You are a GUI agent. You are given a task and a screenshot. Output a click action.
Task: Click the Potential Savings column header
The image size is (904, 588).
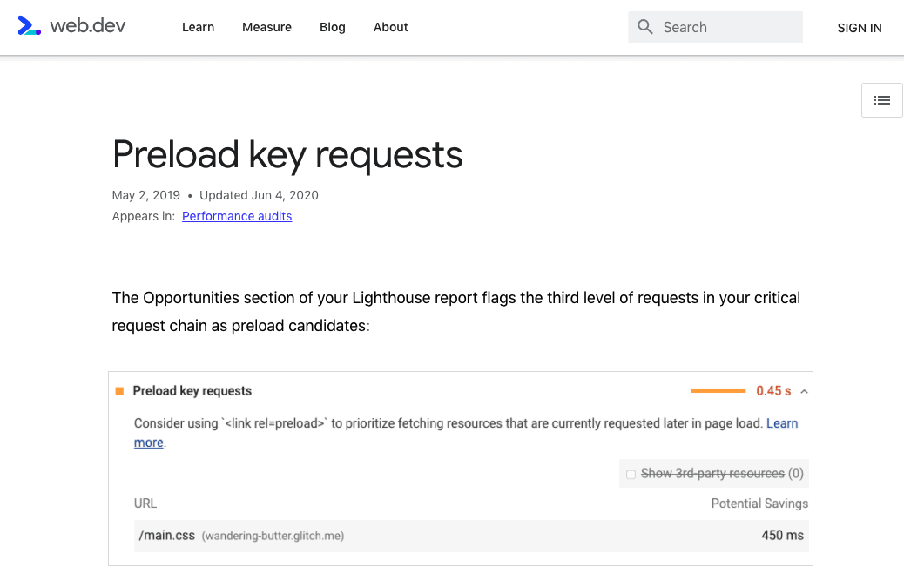point(759,504)
